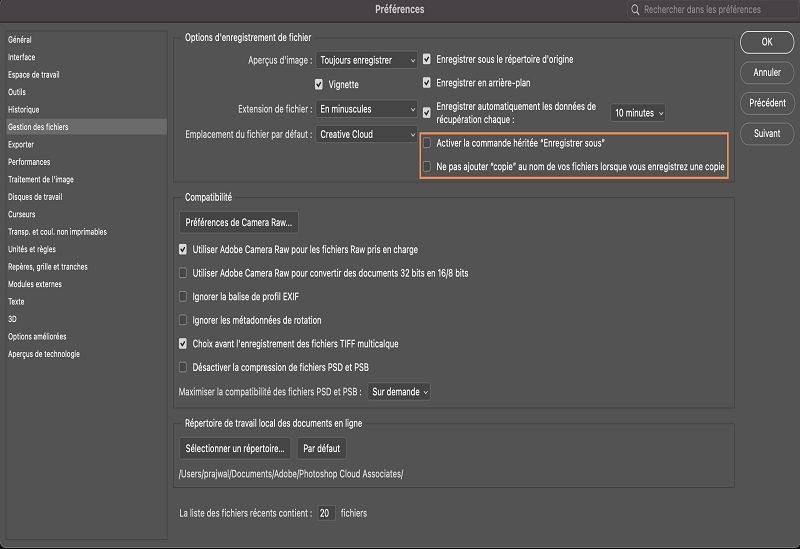
Task: Reset folder with Par défaut button
Action: 321,448
